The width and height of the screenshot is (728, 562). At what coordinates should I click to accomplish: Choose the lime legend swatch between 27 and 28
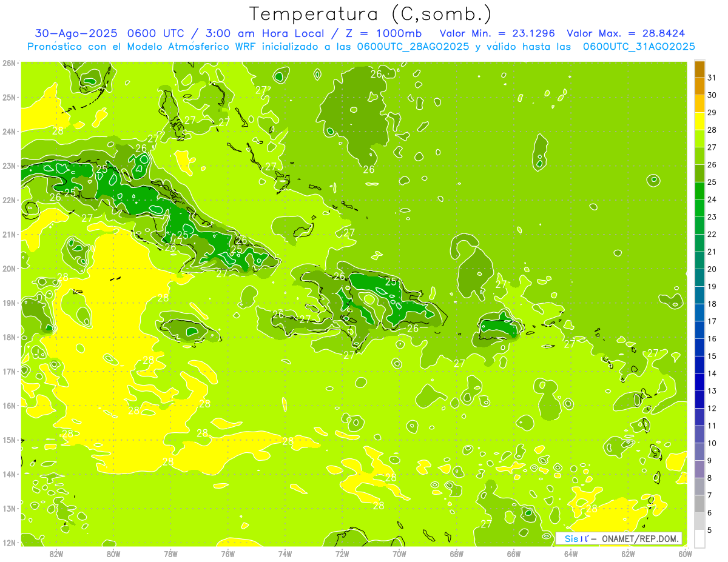[x=699, y=139]
